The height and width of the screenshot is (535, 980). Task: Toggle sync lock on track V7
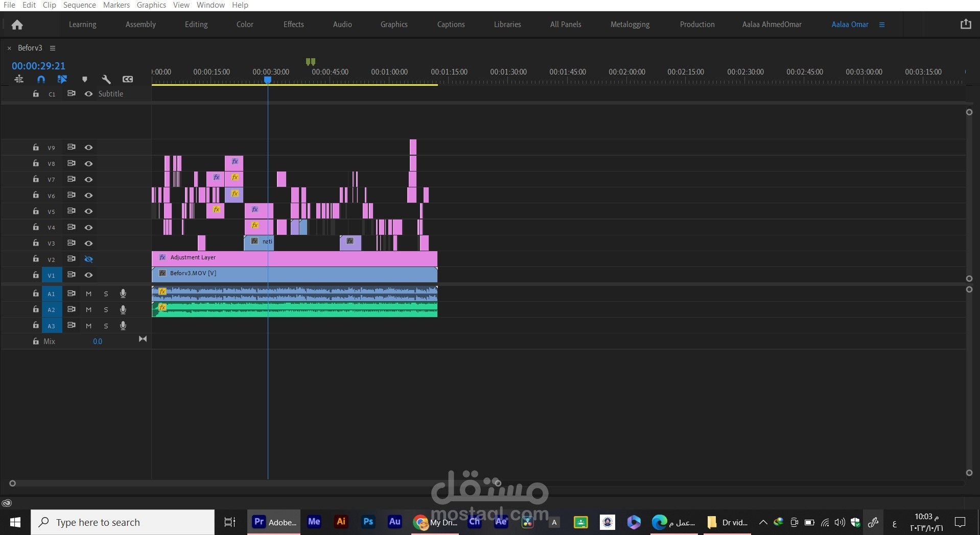72,179
